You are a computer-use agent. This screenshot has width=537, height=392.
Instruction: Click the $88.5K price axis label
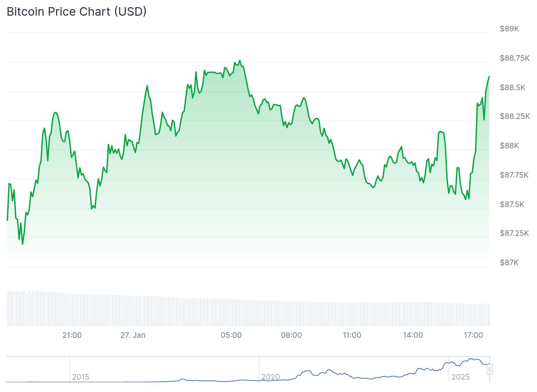513,88
